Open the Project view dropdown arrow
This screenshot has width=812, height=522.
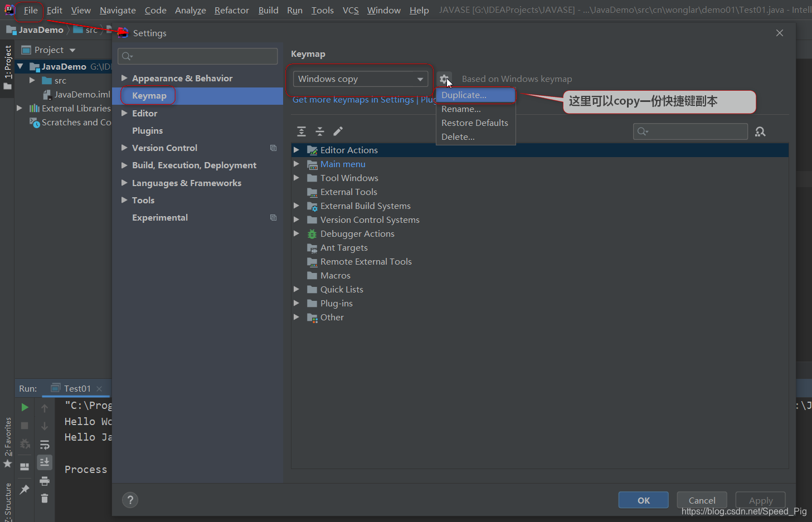72,50
